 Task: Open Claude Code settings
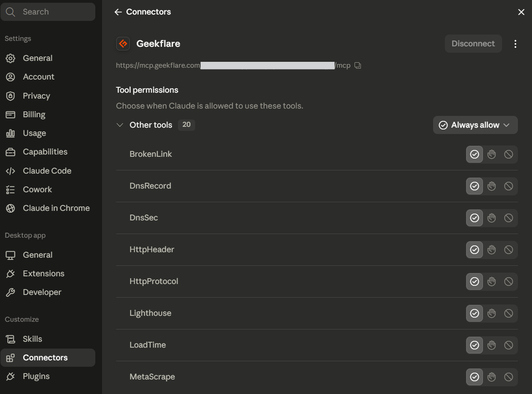click(x=48, y=171)
